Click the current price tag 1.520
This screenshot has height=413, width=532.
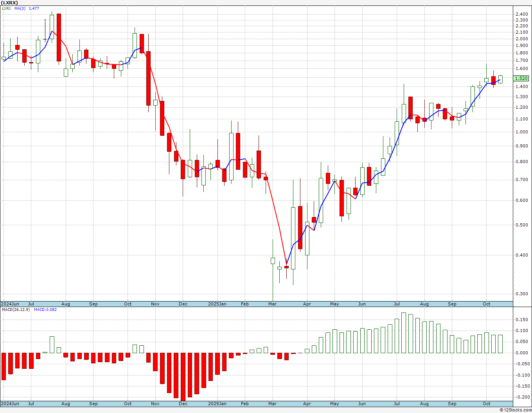[521, 78]
